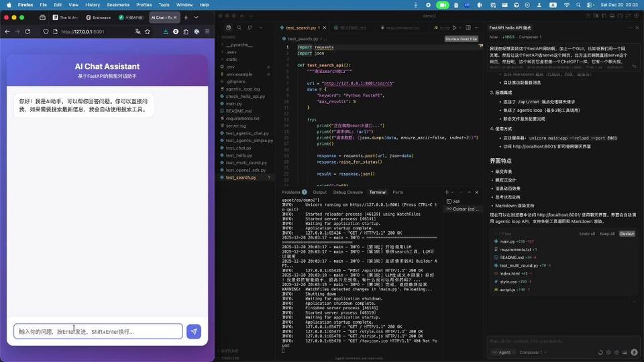Open the Tools menu in menu bar
Image resolution: width=644 pixels, height=362 pixels.
(164, 5)
